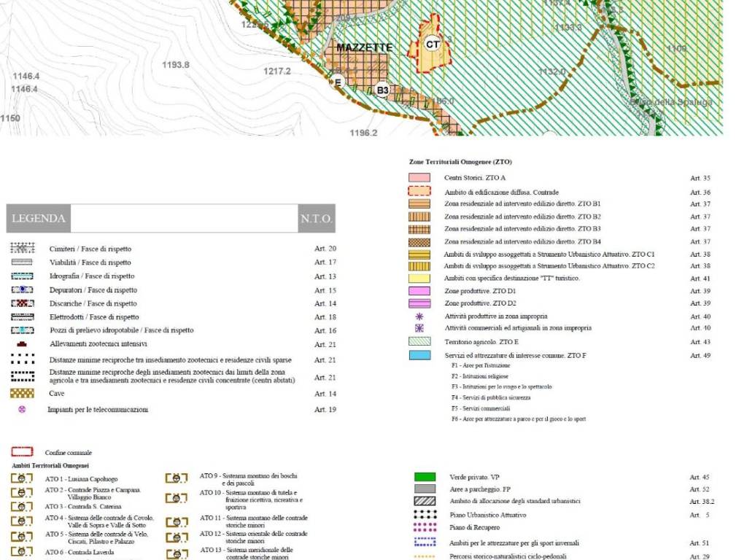Select the Depuratori legend symbol
The height and width of the screenshot is (560, 747).
pos(23,289)
